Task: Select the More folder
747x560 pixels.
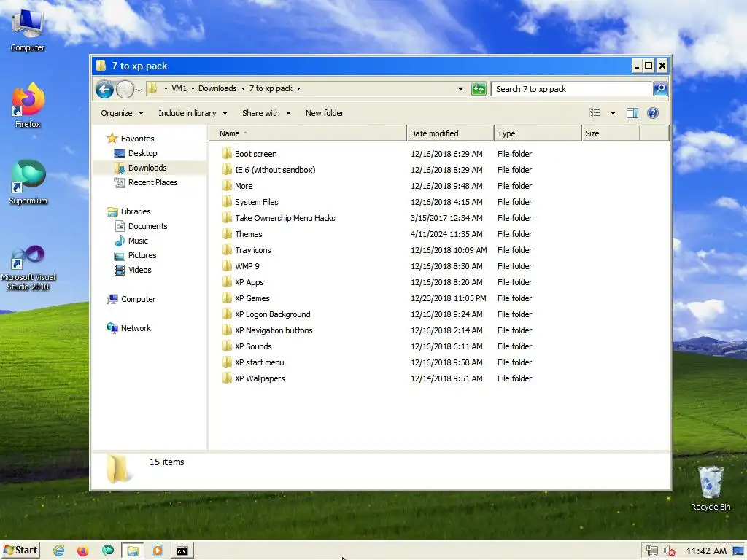Action: [x=244, y=186]
